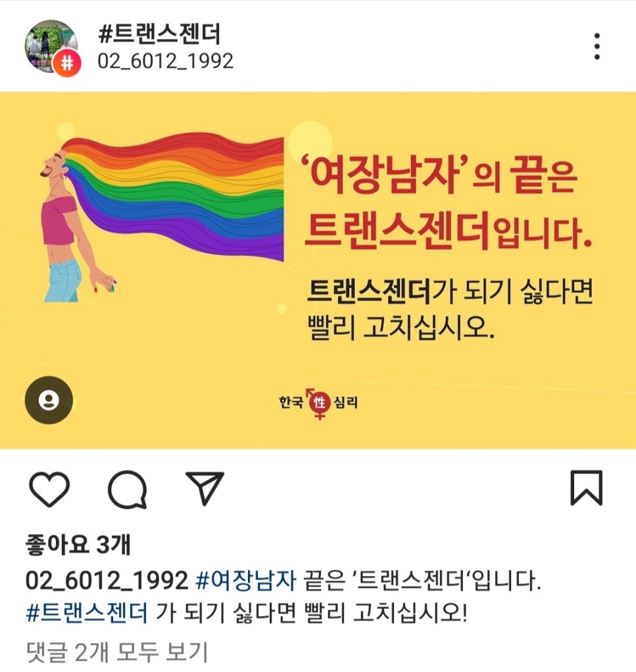
Task: Open the 02_6012_1992 account under the header
Action: pyautogui.click(x=166, y=61)
